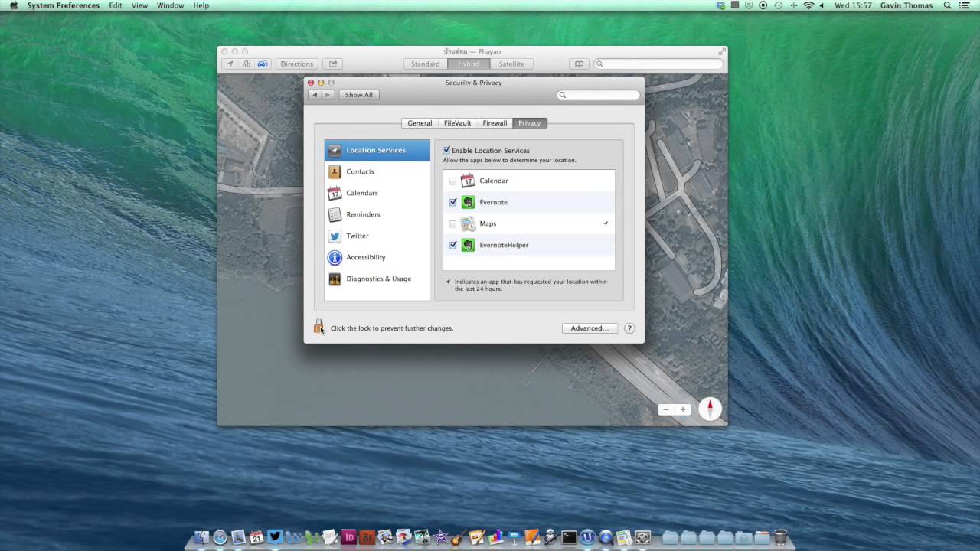Disable the Enable Location Services checkbox
This screenshot has height=551, width=980.
point(446,150)
